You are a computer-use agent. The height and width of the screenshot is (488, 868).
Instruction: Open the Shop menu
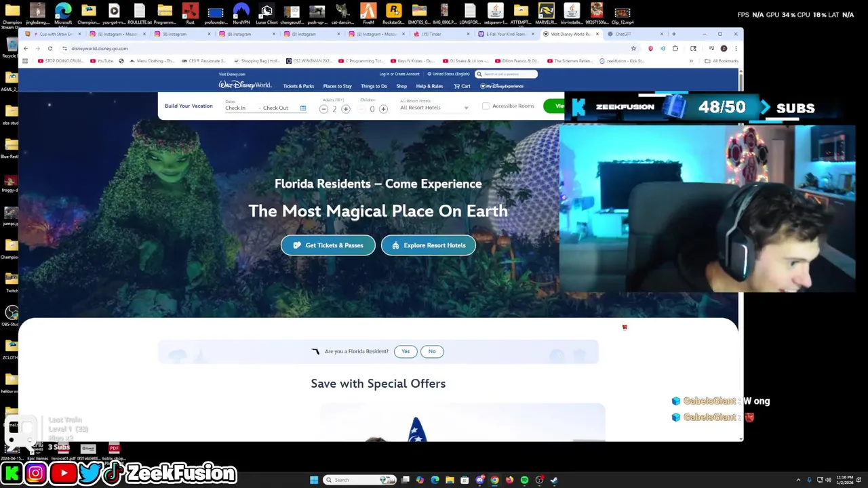401,86
